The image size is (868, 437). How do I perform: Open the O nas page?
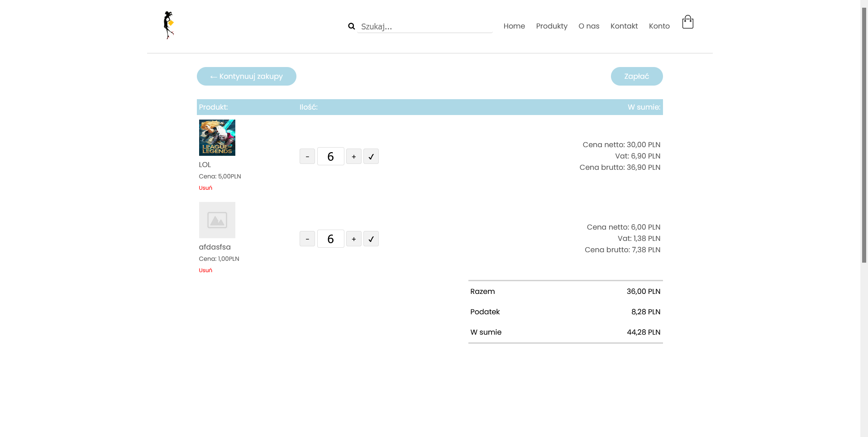click(588, 26)
